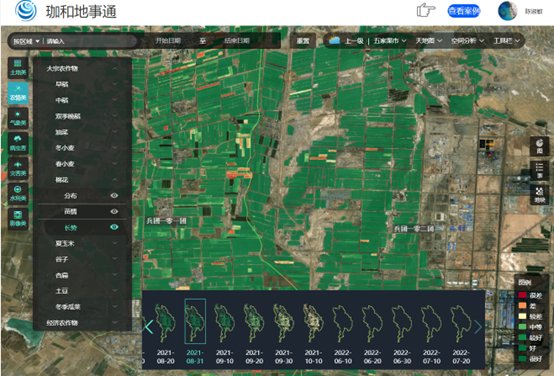
Task: Open the 天地图 basemap dropdown
Action: (x=429, y=41)
